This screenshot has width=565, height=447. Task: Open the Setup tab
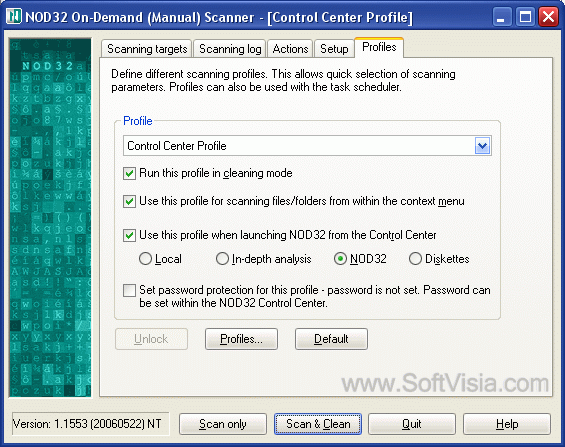pyautogui.click(x=334, y=49)
